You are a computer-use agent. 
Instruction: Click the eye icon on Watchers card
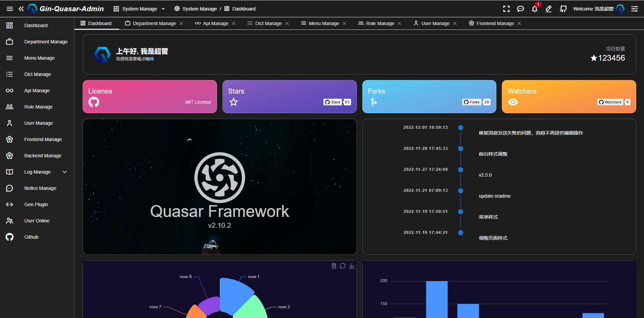coord(513,102)
